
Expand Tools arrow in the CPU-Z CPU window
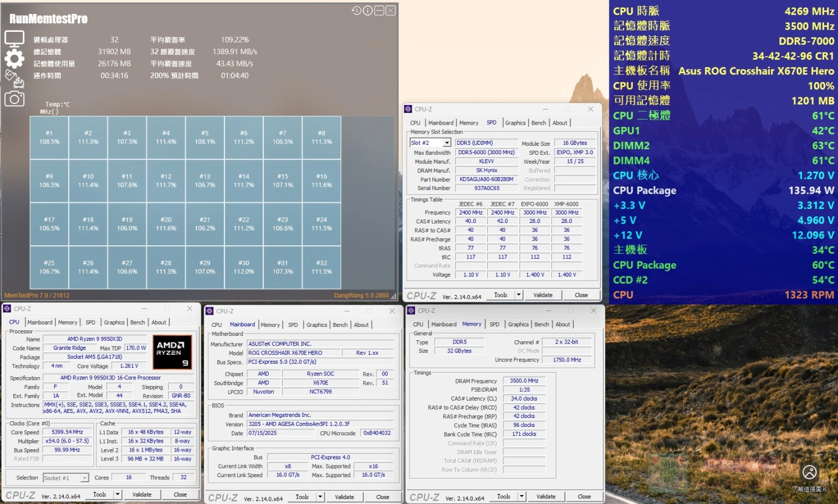117,495
